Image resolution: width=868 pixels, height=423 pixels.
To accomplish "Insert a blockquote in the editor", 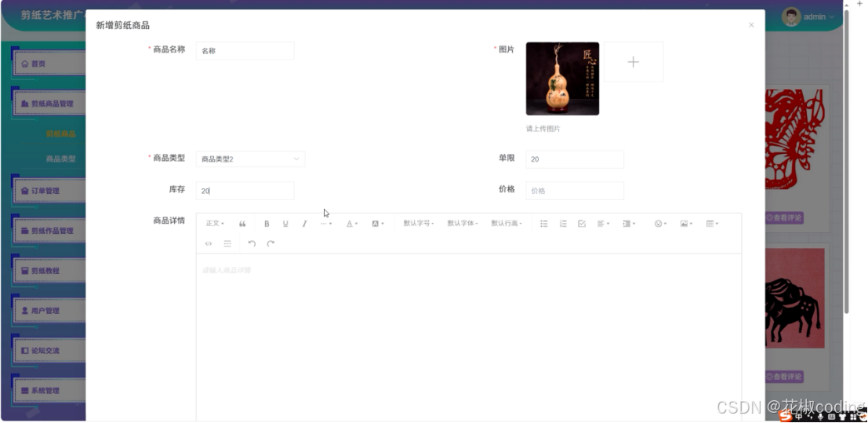I will click(242, 224).
